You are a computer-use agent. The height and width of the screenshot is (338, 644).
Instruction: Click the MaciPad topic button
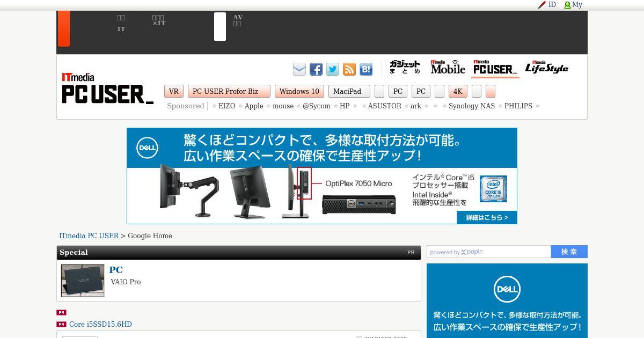(x=349, y=91)
